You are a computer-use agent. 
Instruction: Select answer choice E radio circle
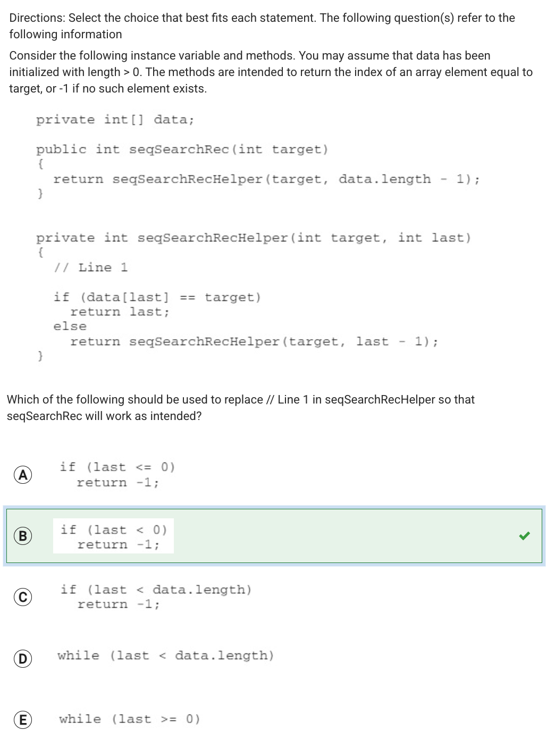click(x=22, y=720)
